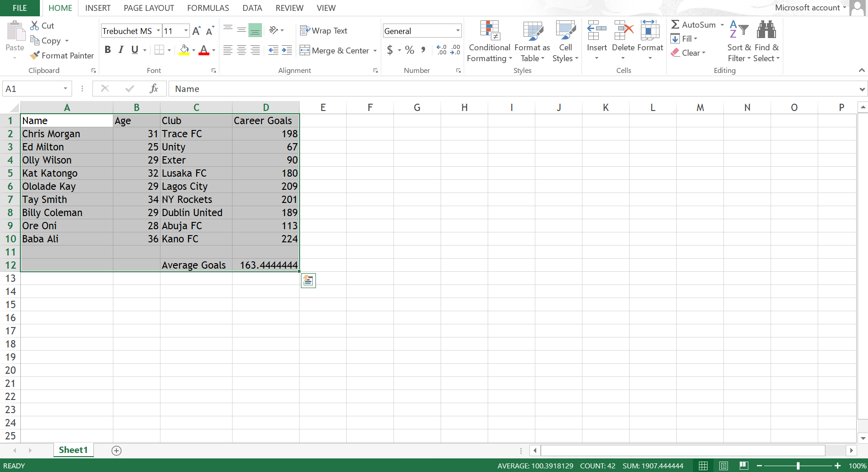Click the Copy icon

pos(35,41)
